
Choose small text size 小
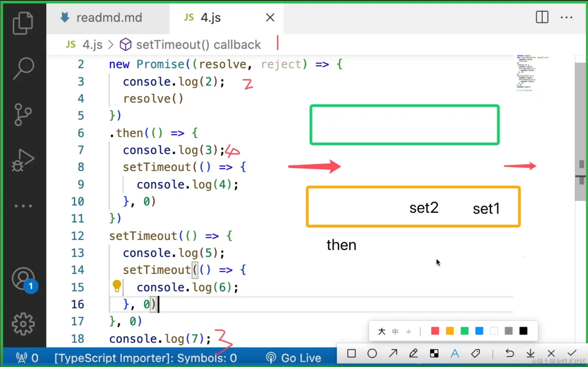(409, 331)
